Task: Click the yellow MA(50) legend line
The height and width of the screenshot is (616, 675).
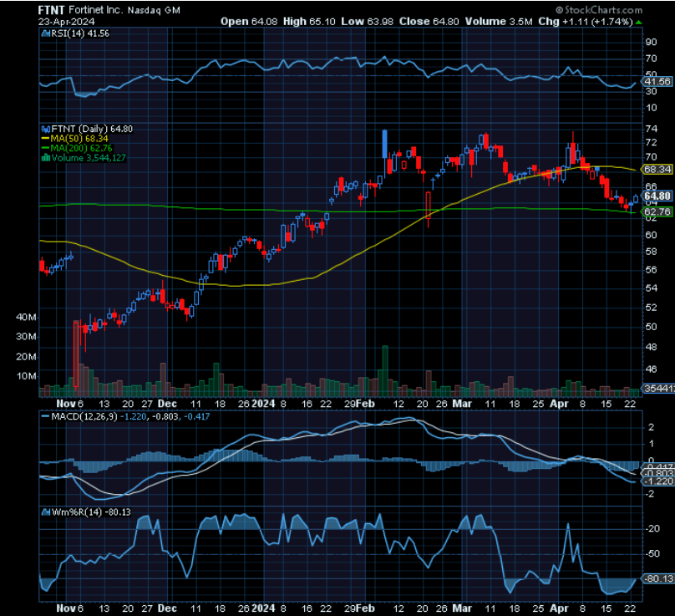Action: pyautogui.click(x=45, y=139)
